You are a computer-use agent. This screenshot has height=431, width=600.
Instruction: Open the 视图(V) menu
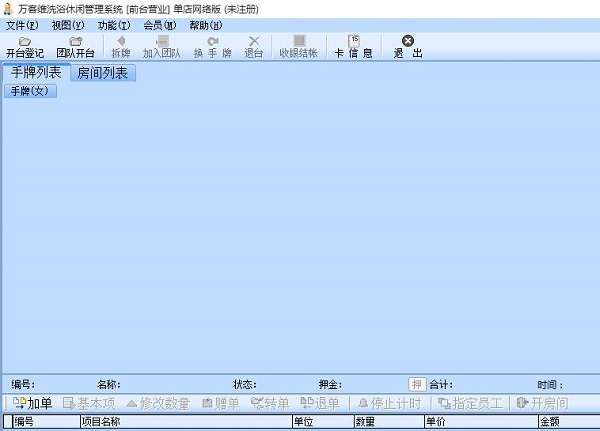[68, 25]
